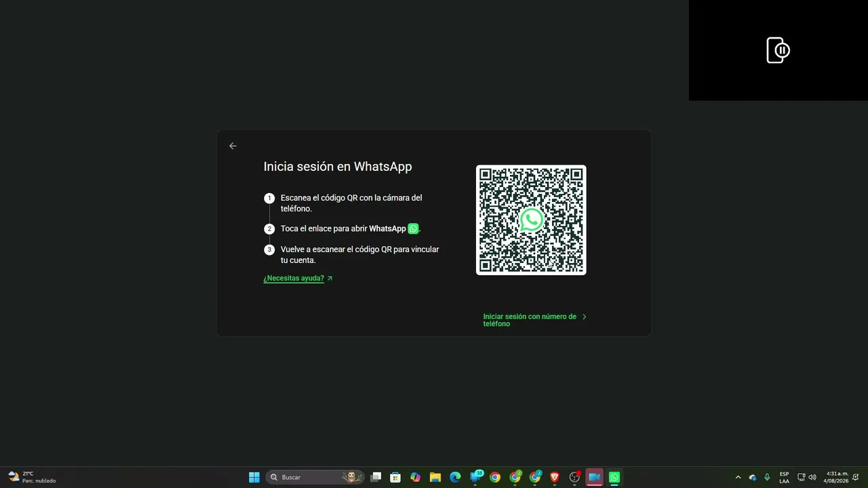The height and width of the screenshot is (488, 868).
Task: Click the chevron next to phone number login
Action: (x=585, y=317)
